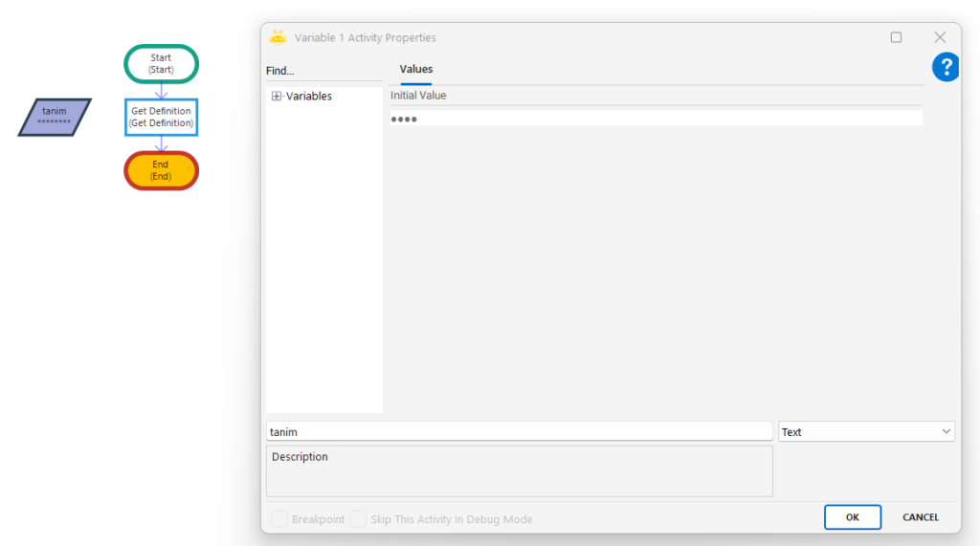Image resolution: width=980 pixels, height=546 pixels.
Task: Maximize the Activity Properties dialog
Action: (896, 37)
